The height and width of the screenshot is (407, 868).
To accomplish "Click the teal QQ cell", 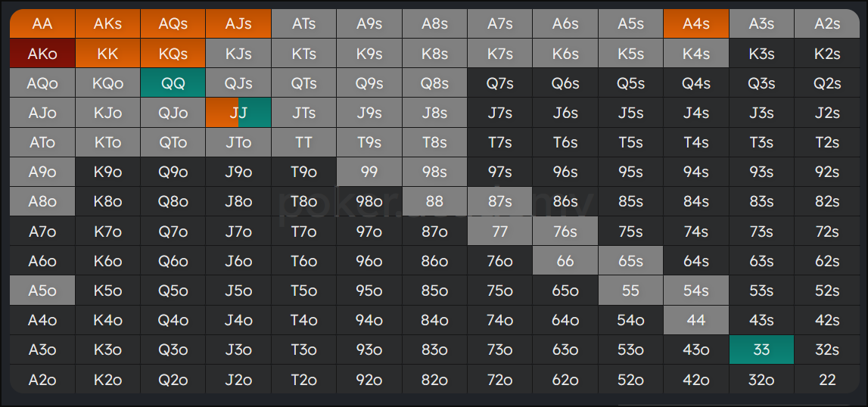I will click(173, 83).
